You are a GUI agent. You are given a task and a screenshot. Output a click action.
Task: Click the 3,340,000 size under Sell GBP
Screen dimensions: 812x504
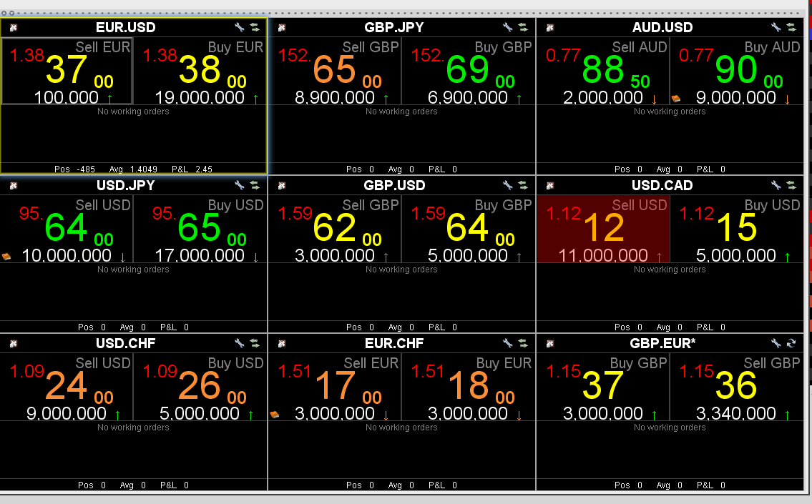736,413
